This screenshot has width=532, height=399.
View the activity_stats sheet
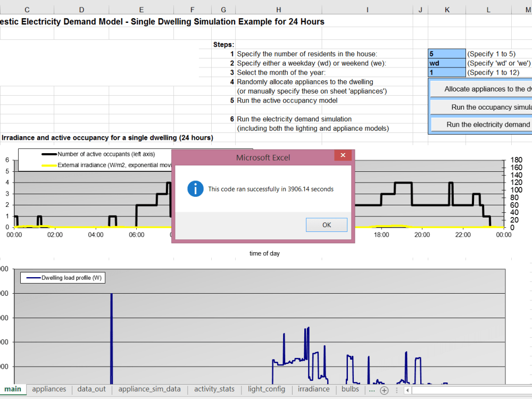click(x=214, y=389)
